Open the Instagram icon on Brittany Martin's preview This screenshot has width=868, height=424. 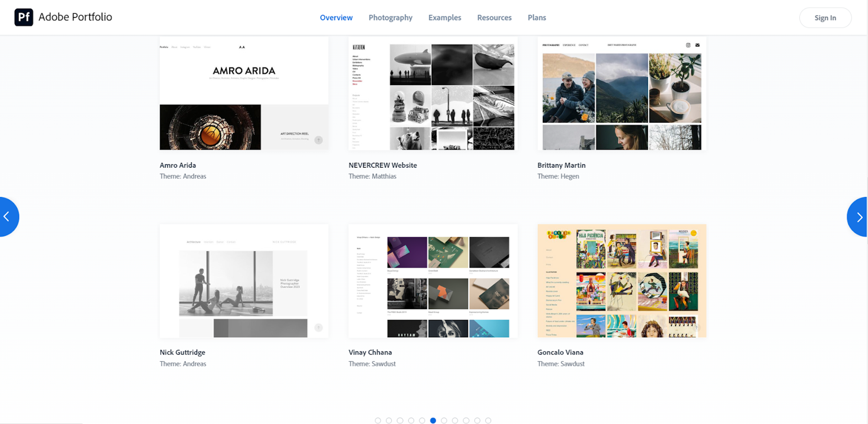[688, 45]
